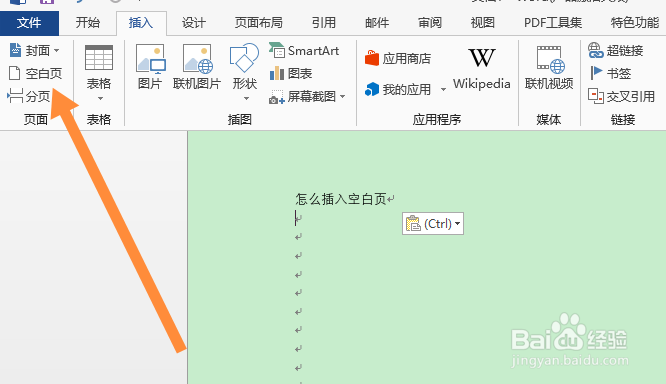The image size is (666, 384).
Task: Click the 形状 shapes icon
Action: 244,58
